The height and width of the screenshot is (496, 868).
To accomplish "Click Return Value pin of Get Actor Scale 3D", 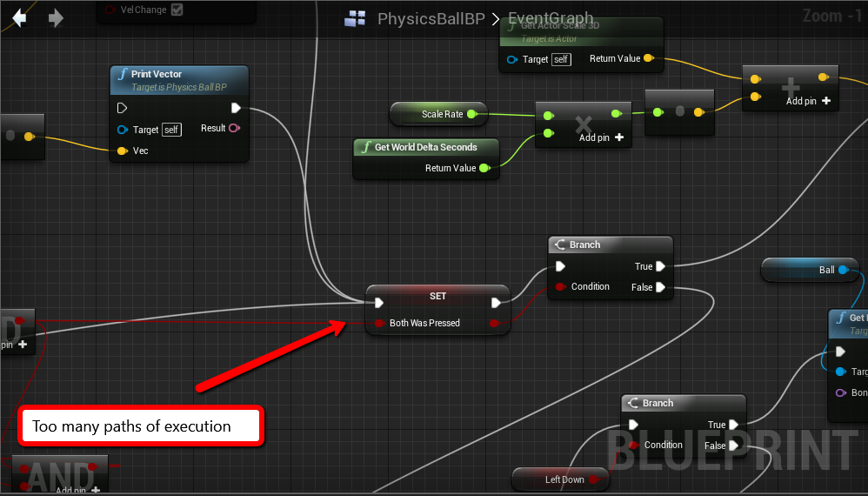I will coord(648,57).
